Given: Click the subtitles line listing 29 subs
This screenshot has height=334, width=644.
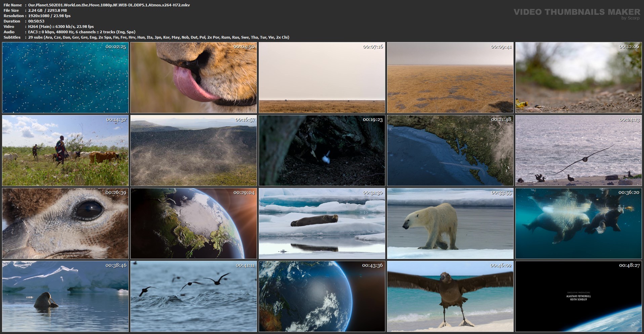Looking at the screenshot, I should click(x=159, y=37).
